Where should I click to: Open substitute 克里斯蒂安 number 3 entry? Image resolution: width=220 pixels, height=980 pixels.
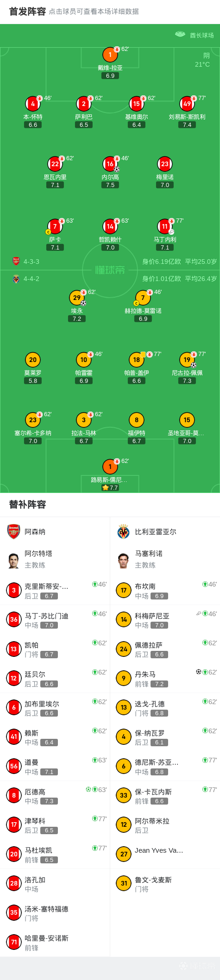coord(55,590)
